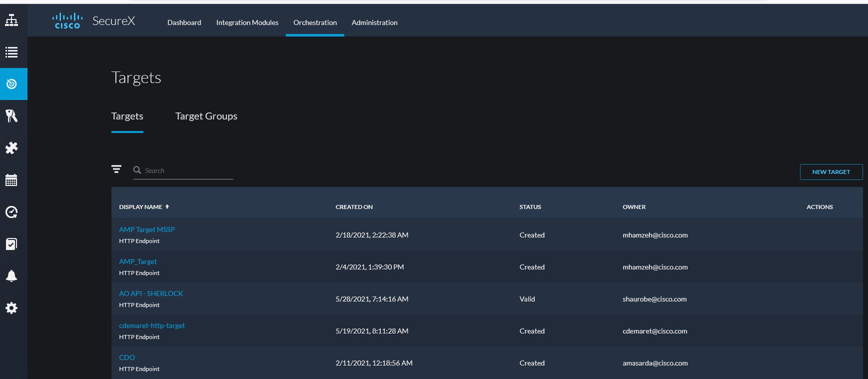Click into the Search input field
This screenshot has width=868, height=379.
[x=187, y=170]
